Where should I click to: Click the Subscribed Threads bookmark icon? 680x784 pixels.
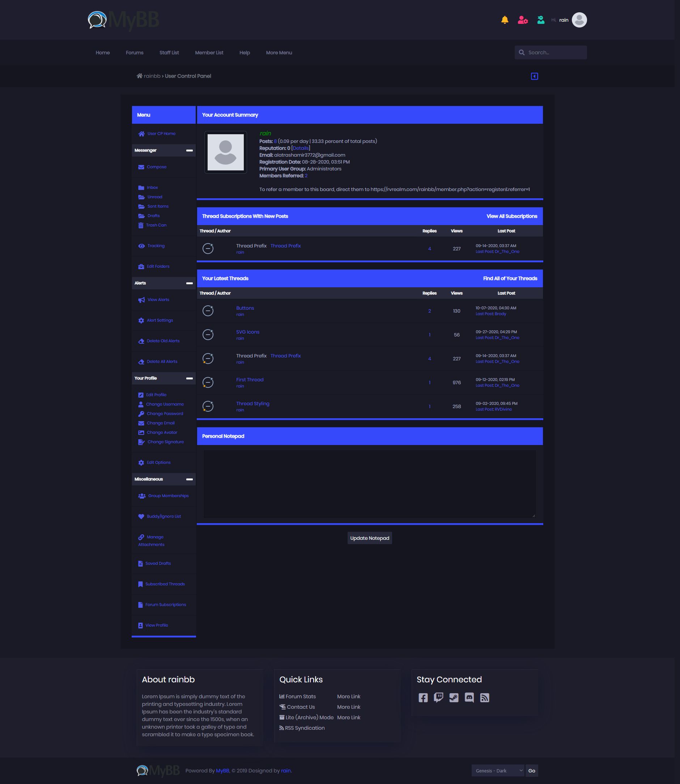click(140, 584)
